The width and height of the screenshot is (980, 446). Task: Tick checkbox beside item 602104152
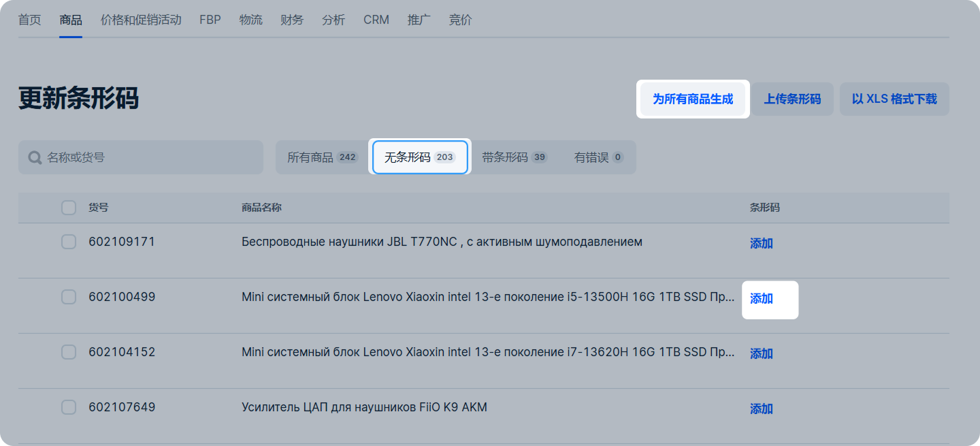[x=69, y=352]
